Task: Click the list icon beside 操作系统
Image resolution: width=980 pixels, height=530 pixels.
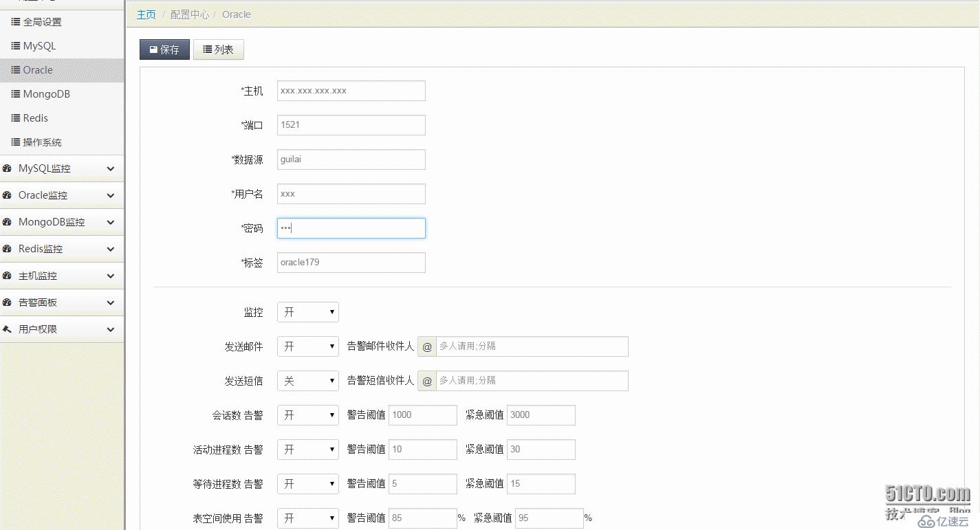Action: (x=16, y=142)
